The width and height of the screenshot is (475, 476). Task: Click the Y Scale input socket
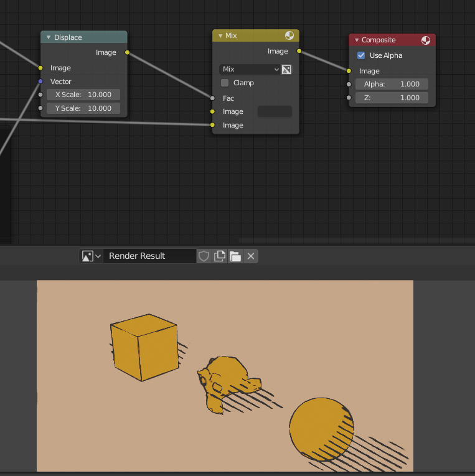click(40, 108)
